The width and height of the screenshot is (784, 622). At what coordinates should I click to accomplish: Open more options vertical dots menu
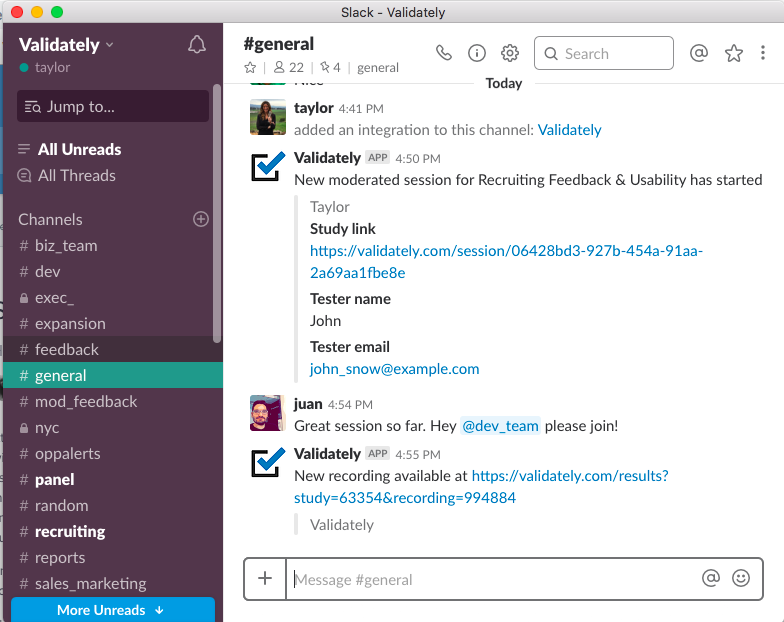(762, 53)
